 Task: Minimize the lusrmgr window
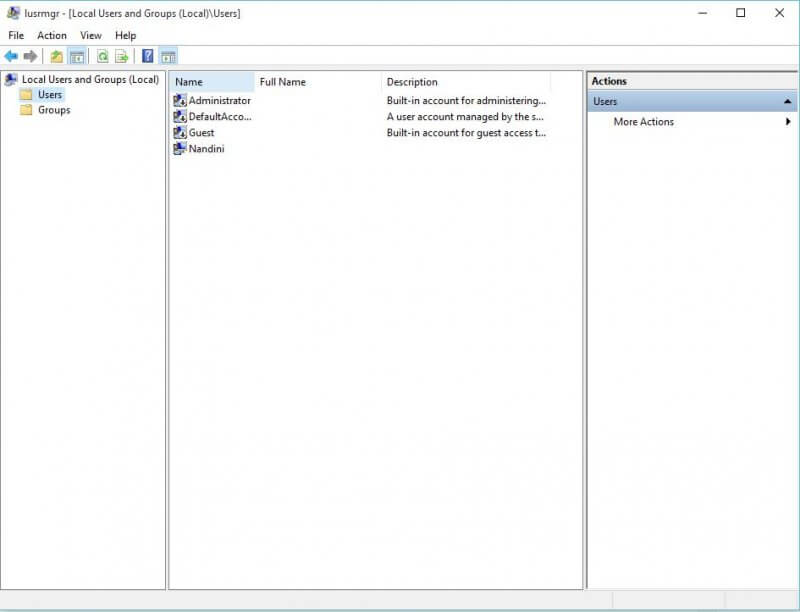click(x=703, y=13)
